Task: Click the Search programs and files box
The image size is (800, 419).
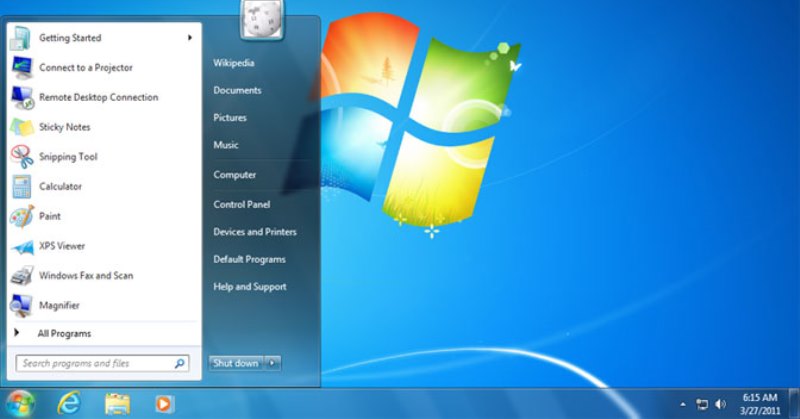Action: click(103, 363)
